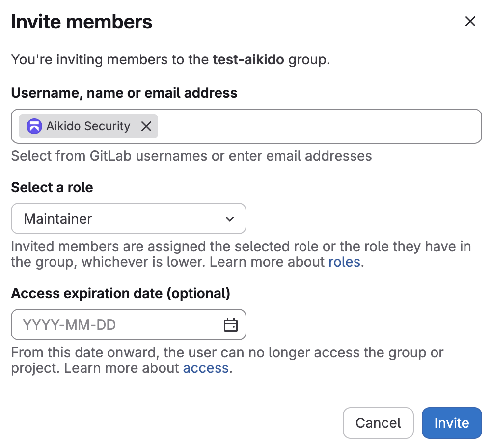Focus the YYYY-MM-DD expiration date field
Viewport: 492px width, 448px height.
[x=118, y=325]
